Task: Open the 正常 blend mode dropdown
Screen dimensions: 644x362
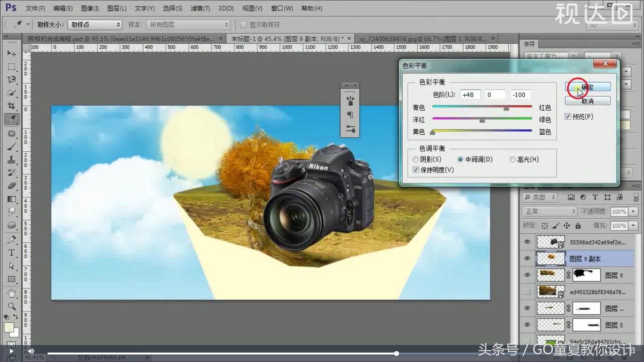Action: (x=549, y=211)
